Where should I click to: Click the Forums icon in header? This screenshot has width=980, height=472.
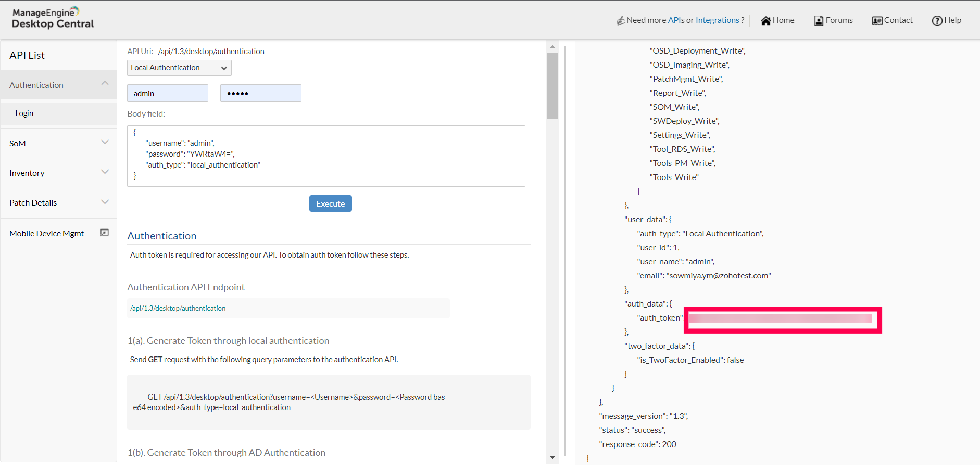point(819,21)
